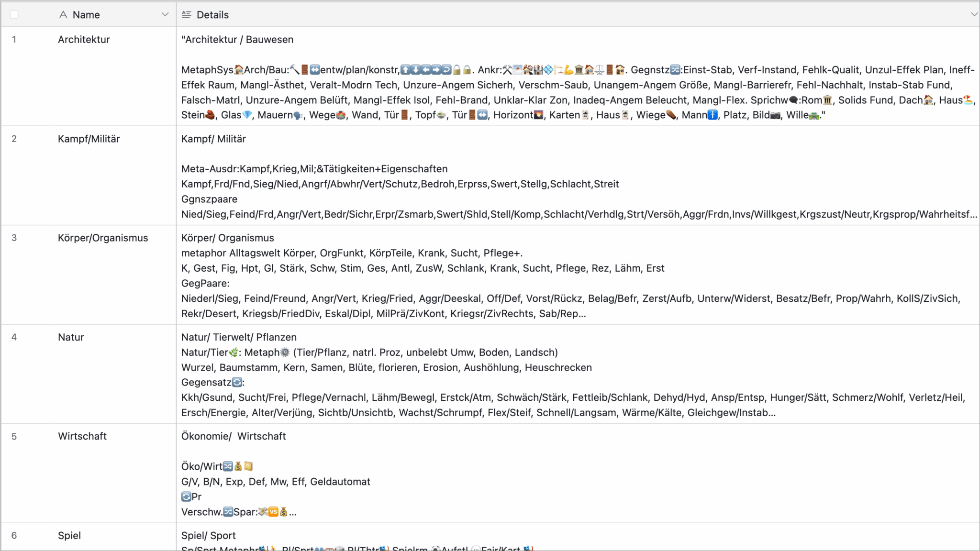This screenshot has width=980, height=551.
Task: Select row number 4
Action: tap(14, 337)
